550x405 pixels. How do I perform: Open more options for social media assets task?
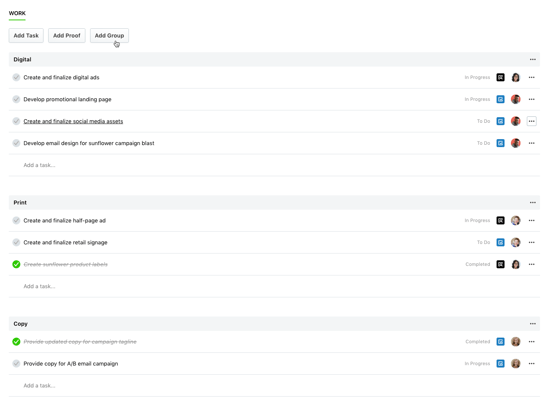(532, 121)
